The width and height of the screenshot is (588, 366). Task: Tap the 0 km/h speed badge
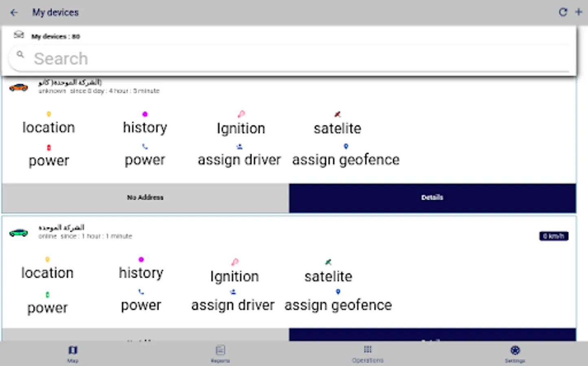[x=554, y=236]
